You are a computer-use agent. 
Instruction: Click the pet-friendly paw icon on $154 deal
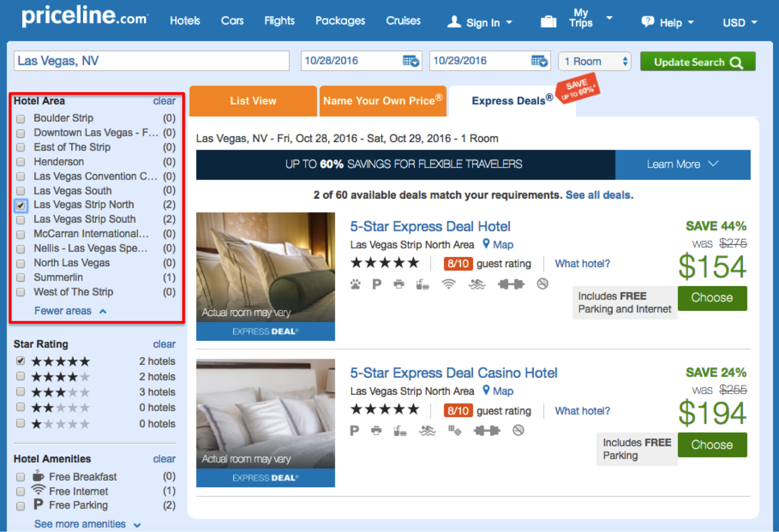[355, 284]
